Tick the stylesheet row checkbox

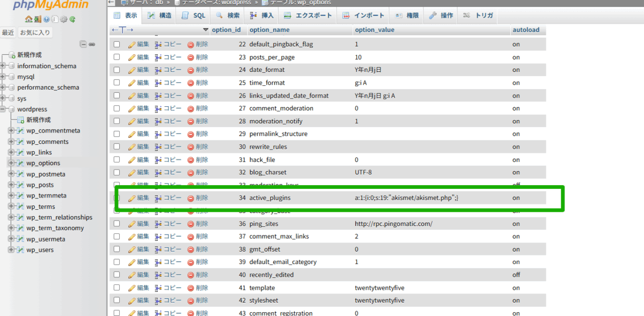[x=116, y=300]
